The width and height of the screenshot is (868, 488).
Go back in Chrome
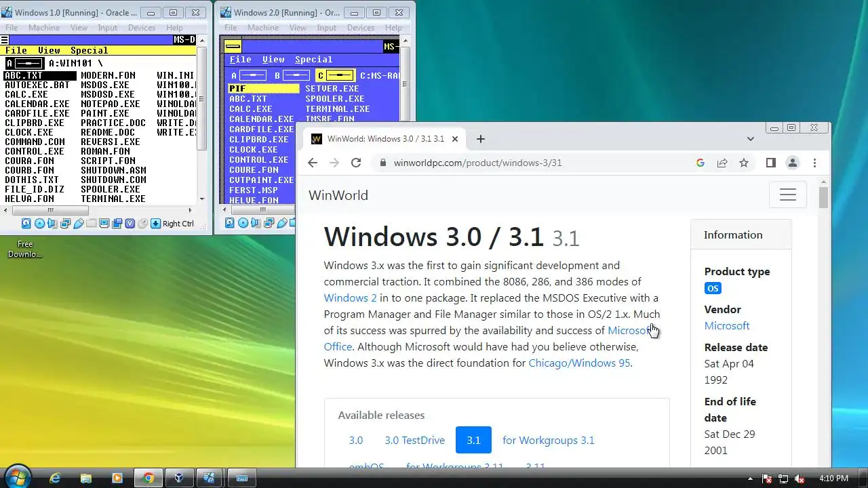pyautogui.click(x=313, y=163)
